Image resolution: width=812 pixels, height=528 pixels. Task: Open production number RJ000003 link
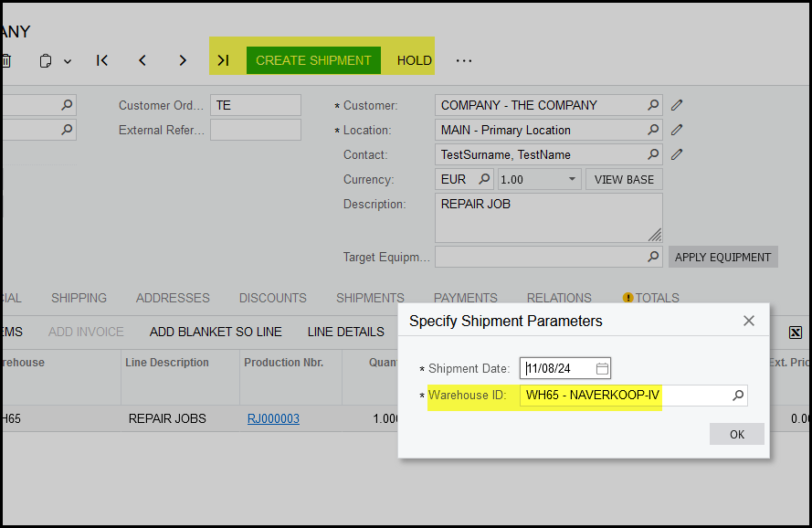[x=273, y=418]
